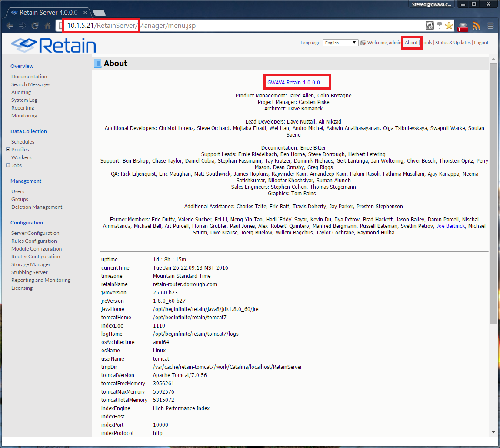The width and height of the screenshot is (500, 448).
Task: Click the Overview section heading
Action: pos(22,66)
